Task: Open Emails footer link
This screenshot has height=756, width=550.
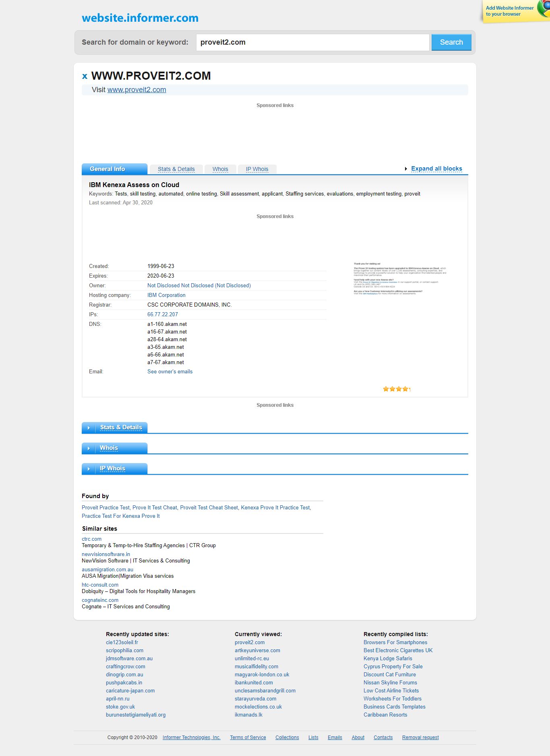Action: [335, 737]
